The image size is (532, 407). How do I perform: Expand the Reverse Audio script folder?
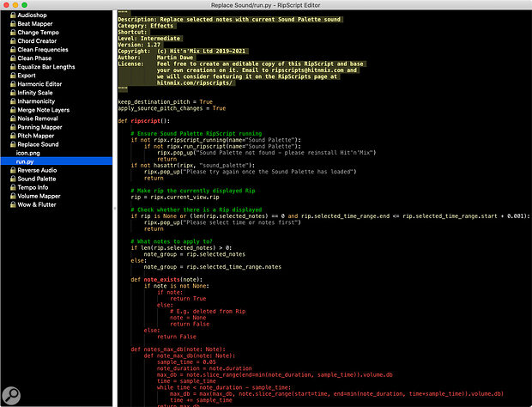pos(37,170)
